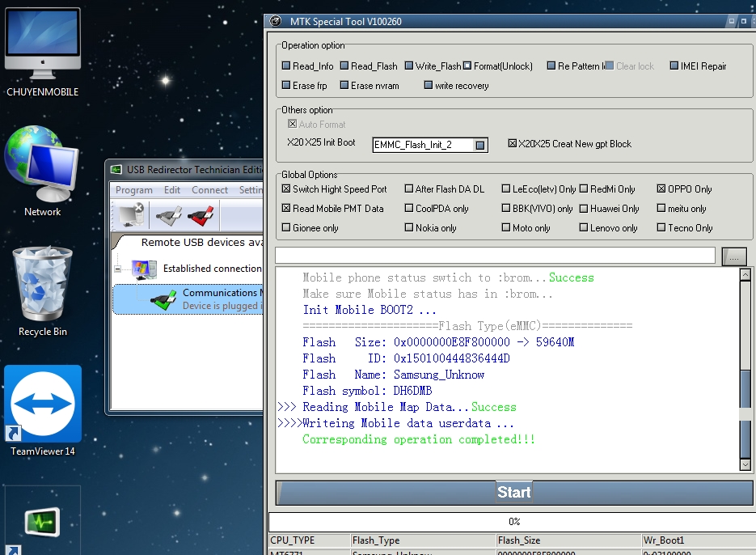Click disconnected computer icon in USB Redirector toolbar
Viewport: 756px width, 555px height.
[x=131, y=214]
